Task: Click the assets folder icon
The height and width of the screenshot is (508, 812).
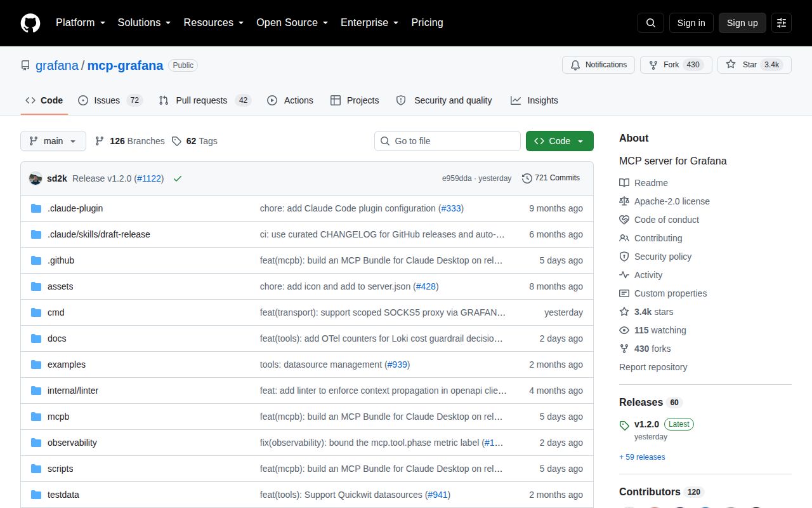Action: click(x=36, y=286)
